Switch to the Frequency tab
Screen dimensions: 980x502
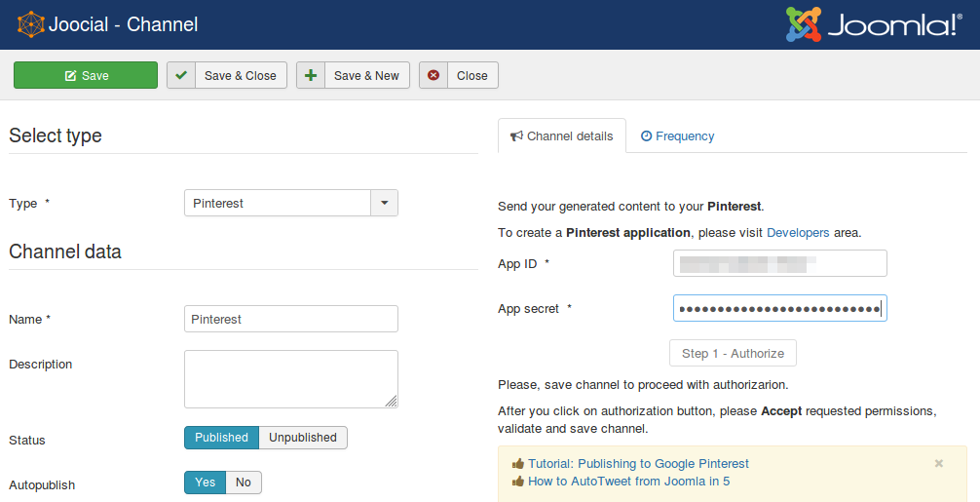[677, 135]
